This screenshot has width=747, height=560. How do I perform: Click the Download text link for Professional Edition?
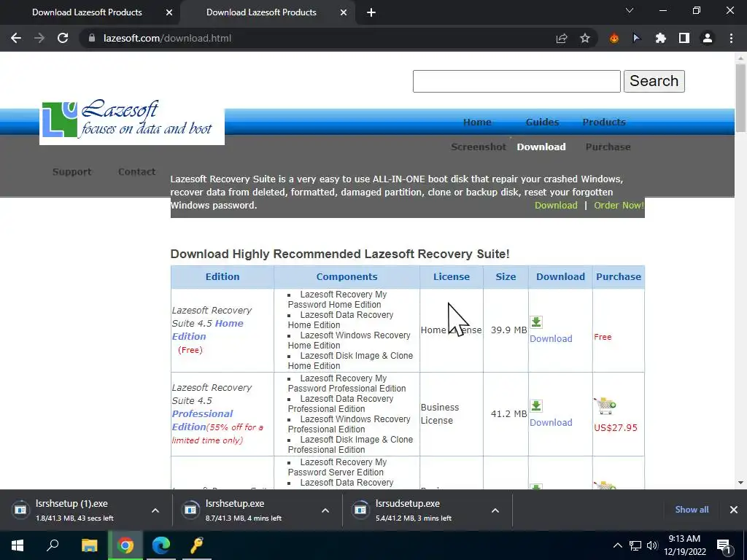point(551,422)
